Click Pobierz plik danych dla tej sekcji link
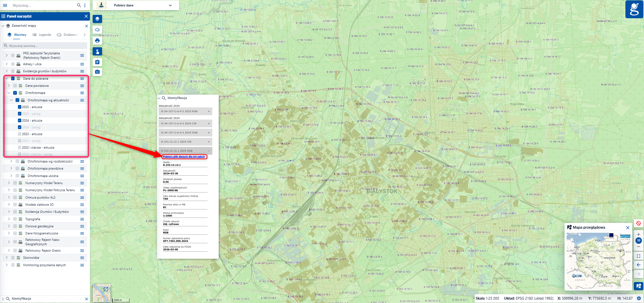 [x=184, y=157]
